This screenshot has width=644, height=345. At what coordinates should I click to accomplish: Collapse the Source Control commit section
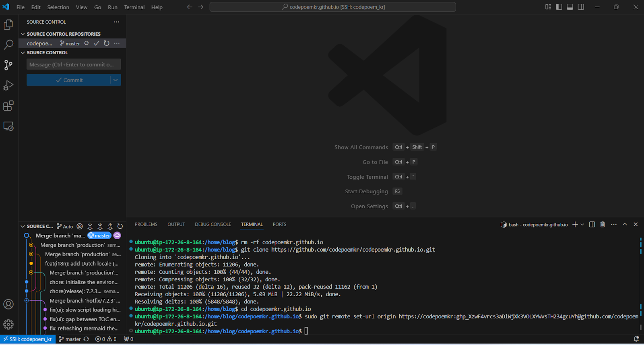point(23,52)
